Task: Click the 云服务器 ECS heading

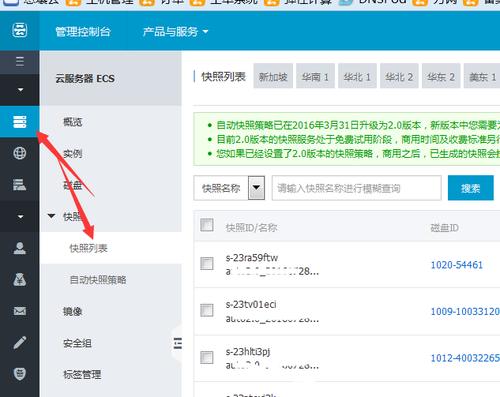Action: pos(85,79)
